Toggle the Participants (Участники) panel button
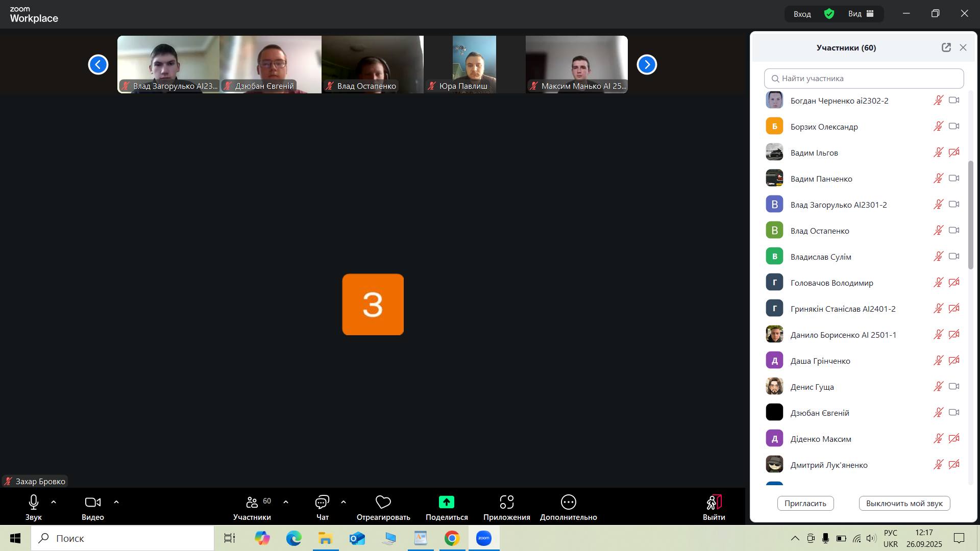Image resolution: width=980 pixels, height=551 pixels. (x=252, y=503)
